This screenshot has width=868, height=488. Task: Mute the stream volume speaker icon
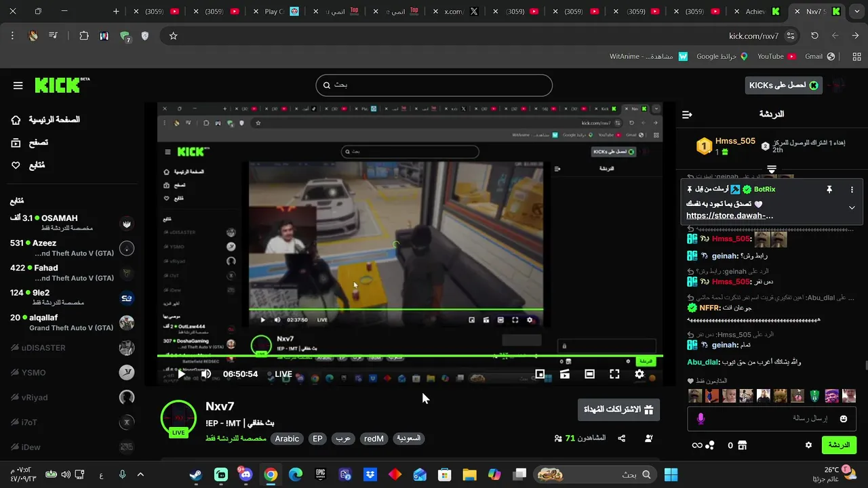[x=205, y=374]
